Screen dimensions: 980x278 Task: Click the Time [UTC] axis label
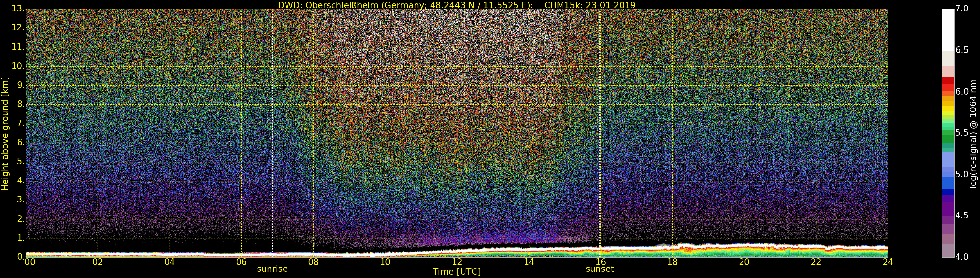tap(457, 272)
